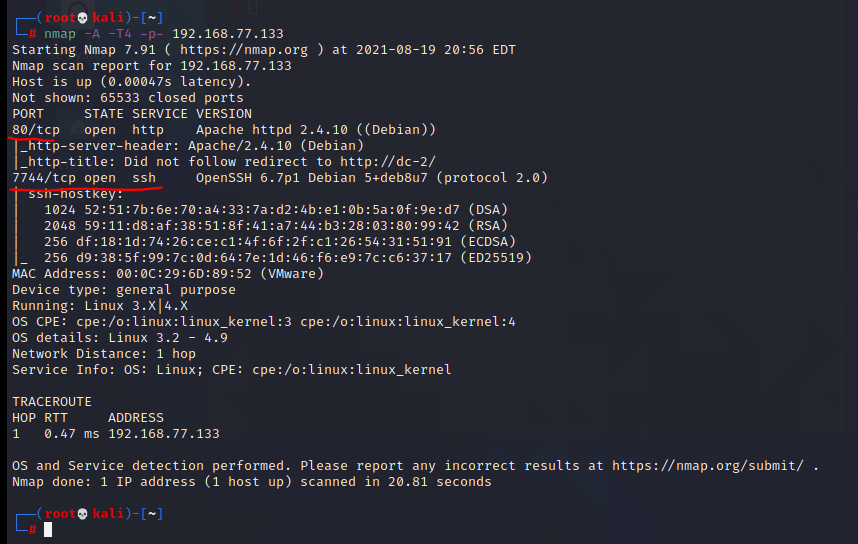Viewport: 858px width, 544px height.
Task: Click the MAC address 00:0C:29:6D:89:52
Action: pos(184,274)
